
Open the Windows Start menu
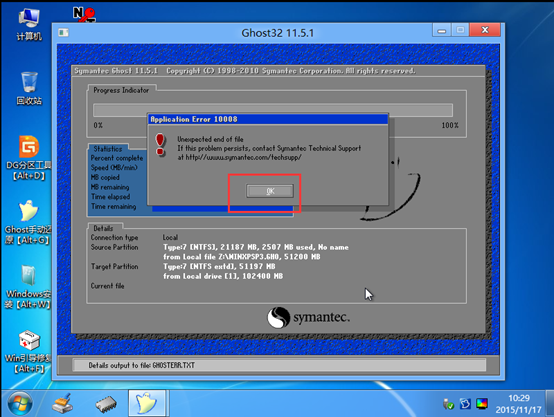(20, 404)
